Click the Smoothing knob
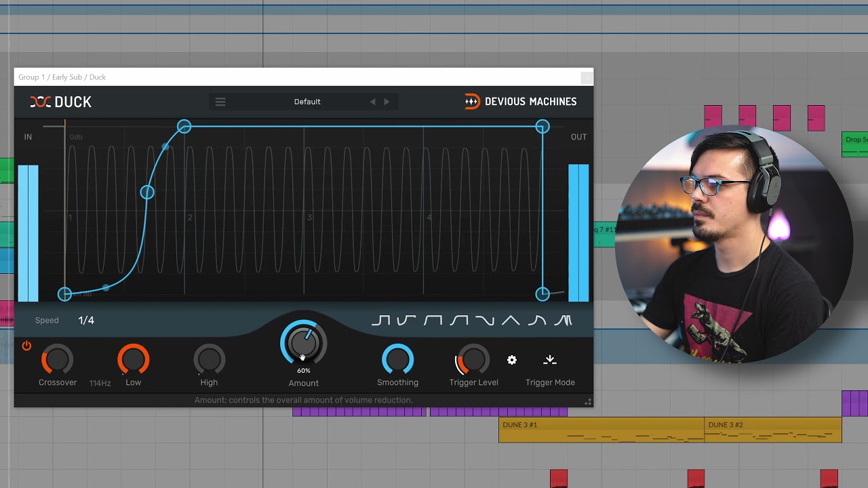 (397, 359)
